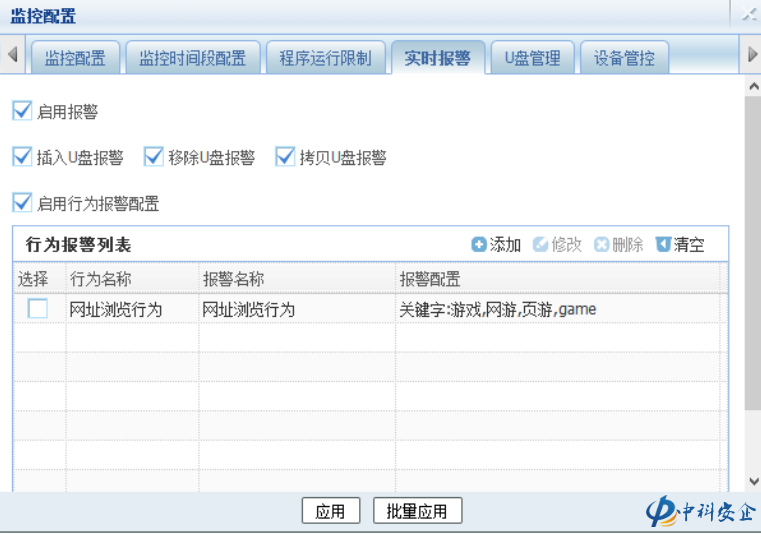Open the 监控时间段配置 tab

[x=193, y=58]
